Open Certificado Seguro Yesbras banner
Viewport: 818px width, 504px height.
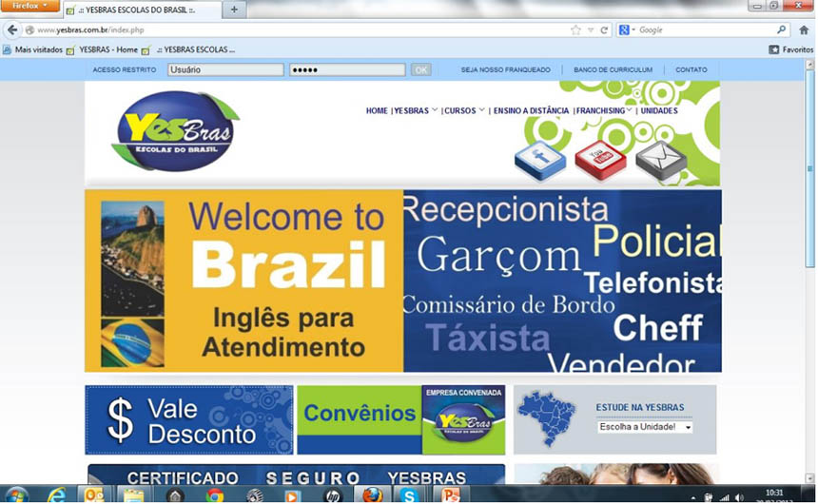tap(297, 475)
